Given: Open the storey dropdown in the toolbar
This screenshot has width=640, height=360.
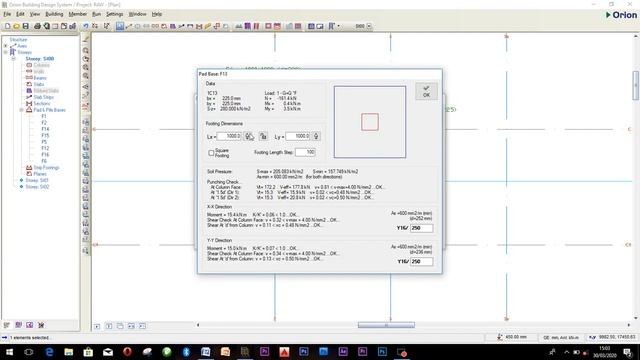Looking at the screenshot, I should pyautogui.click(x=369, y=26).
